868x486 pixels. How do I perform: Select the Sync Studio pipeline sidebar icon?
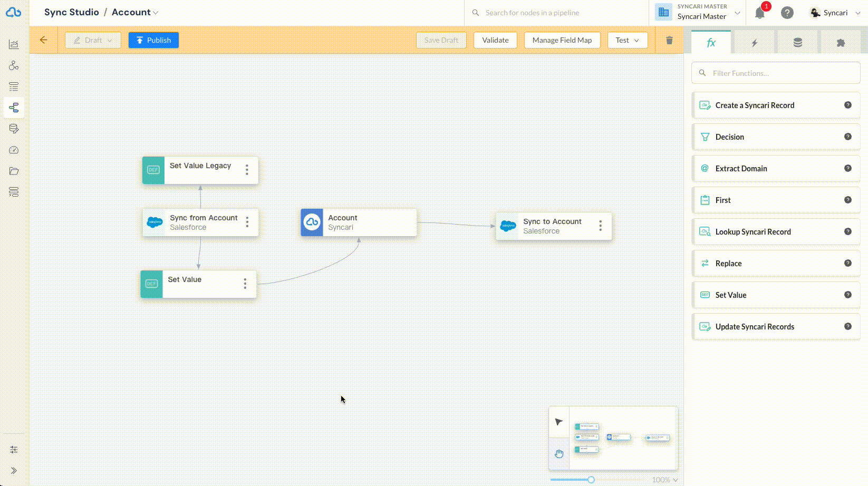(14, 108)
